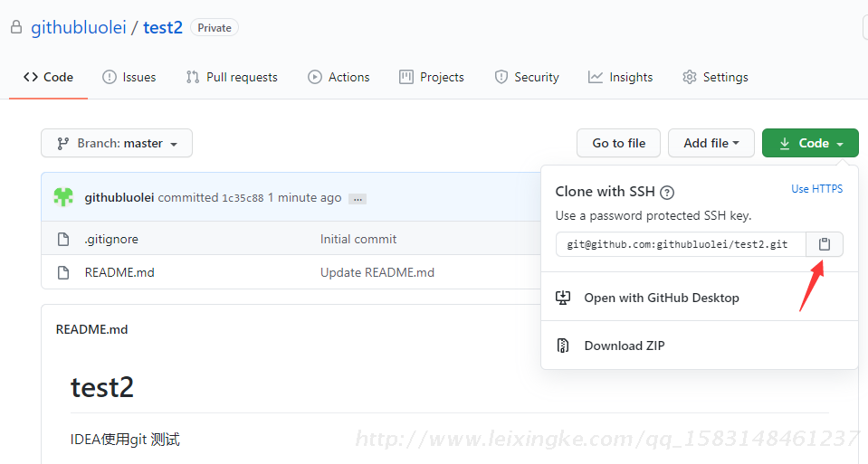Expand the Branch: master dropdown
This screenshot has width=868, height=464.
coord(117,143)
